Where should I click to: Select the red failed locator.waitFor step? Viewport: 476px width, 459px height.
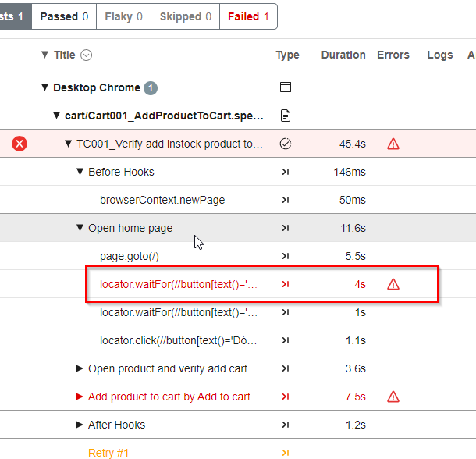pyautogui.click(x=179, y=284)
